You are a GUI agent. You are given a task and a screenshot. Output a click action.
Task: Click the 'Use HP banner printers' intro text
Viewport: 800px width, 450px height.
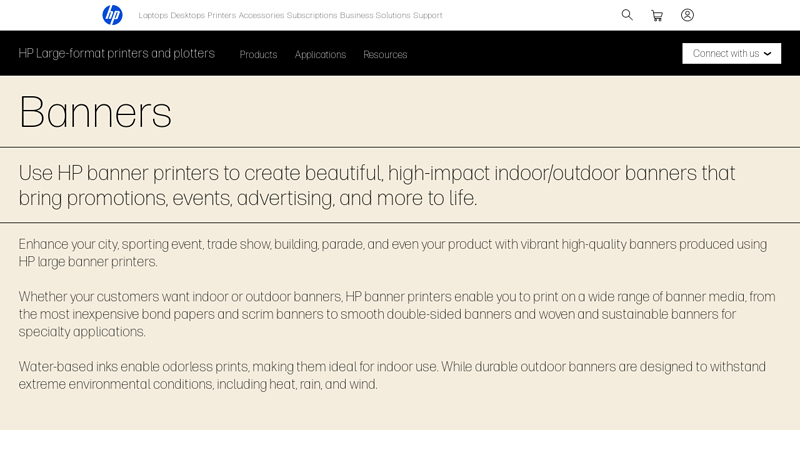click(377, 185)
